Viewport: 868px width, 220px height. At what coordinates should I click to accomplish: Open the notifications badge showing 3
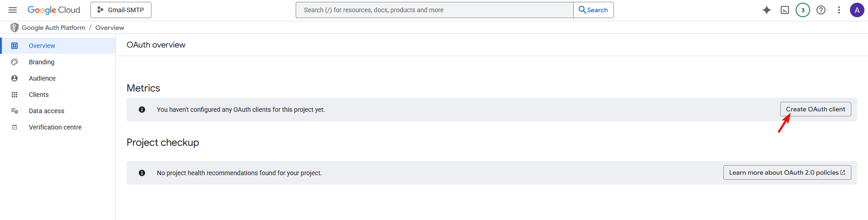click(x=803, y=10)
